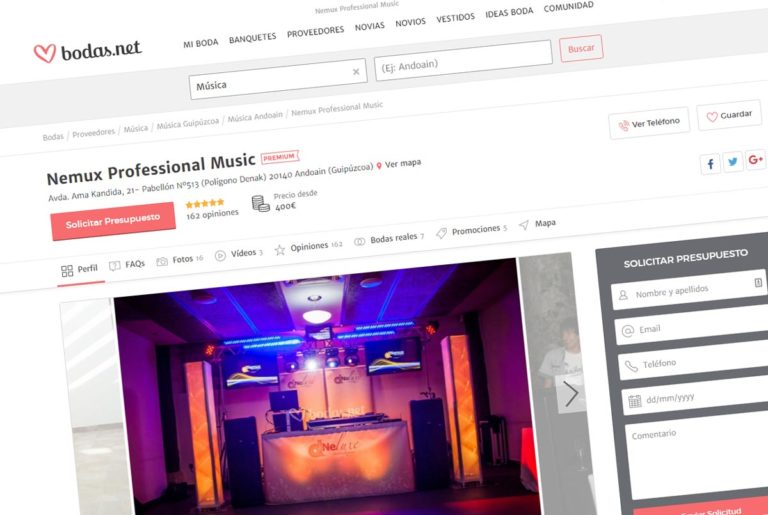Image resolution: width=768 pixels, height=515 pixels.
Task: Focus the Email field
Action: (x=692, y=326)
